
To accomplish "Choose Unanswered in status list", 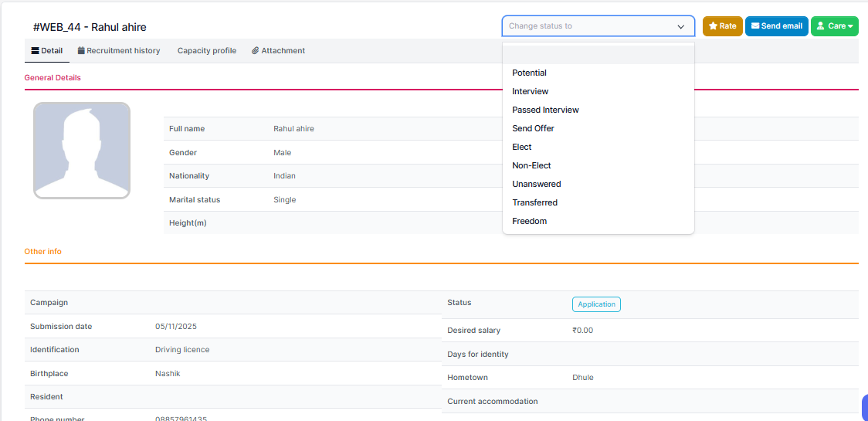I will tap(536, 184).
